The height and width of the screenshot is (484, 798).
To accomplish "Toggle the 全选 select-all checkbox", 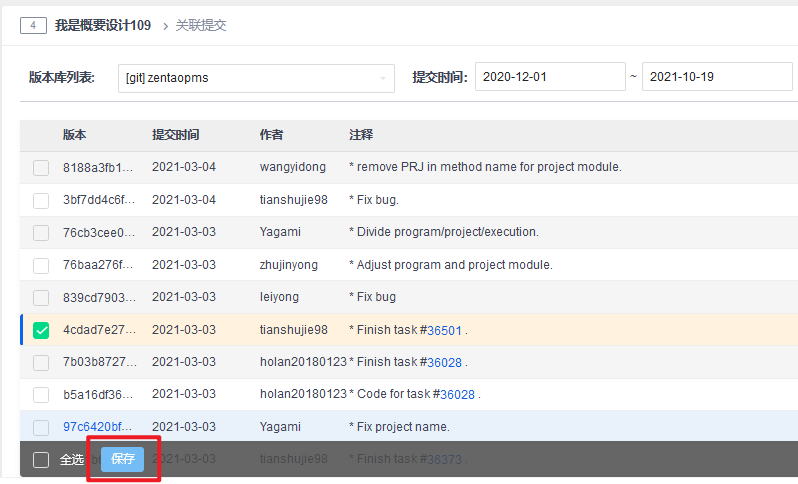I will click(x=41, y=460).
